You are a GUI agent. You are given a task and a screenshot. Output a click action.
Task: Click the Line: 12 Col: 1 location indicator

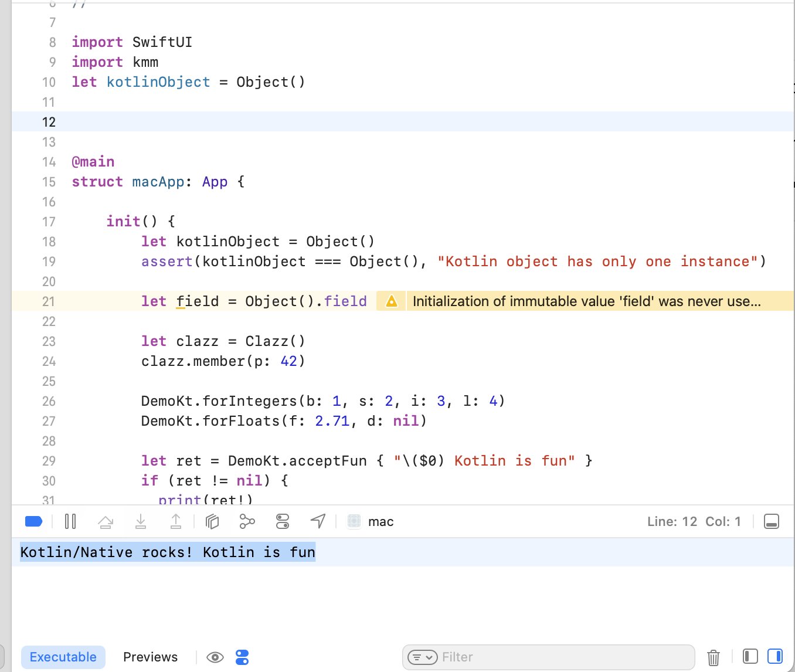pyautogui.click(x=694, y=521)
